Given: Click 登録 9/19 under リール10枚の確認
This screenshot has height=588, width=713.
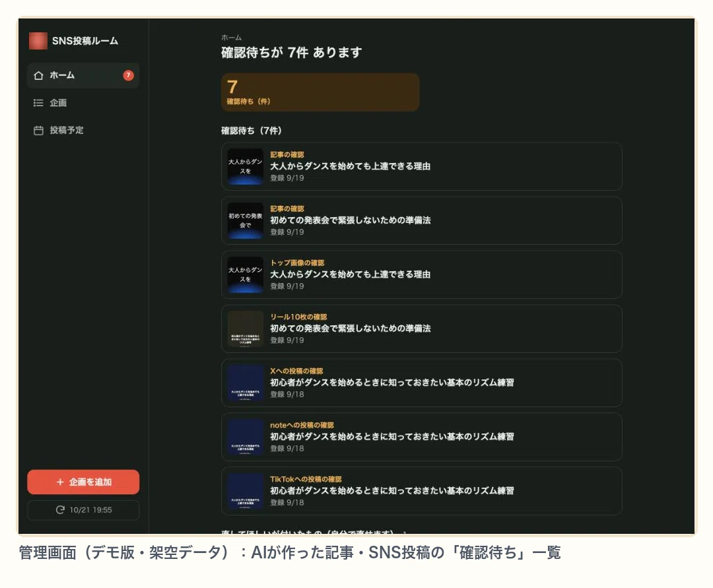Looking at the screenshot, I should 287,341.
